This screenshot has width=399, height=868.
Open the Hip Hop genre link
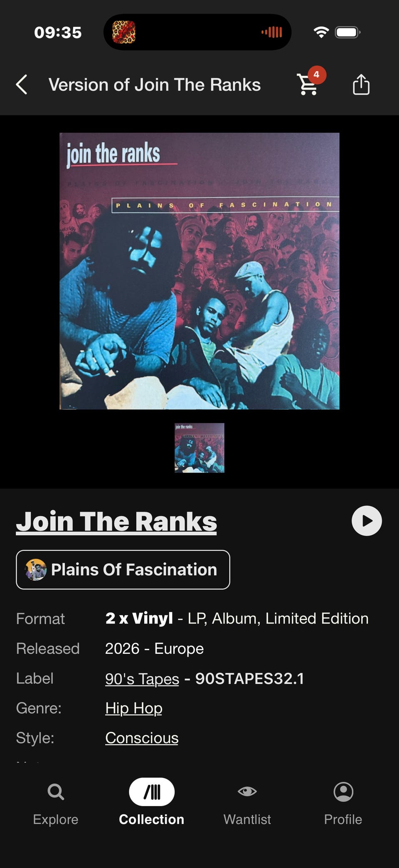tap(134, 708)
